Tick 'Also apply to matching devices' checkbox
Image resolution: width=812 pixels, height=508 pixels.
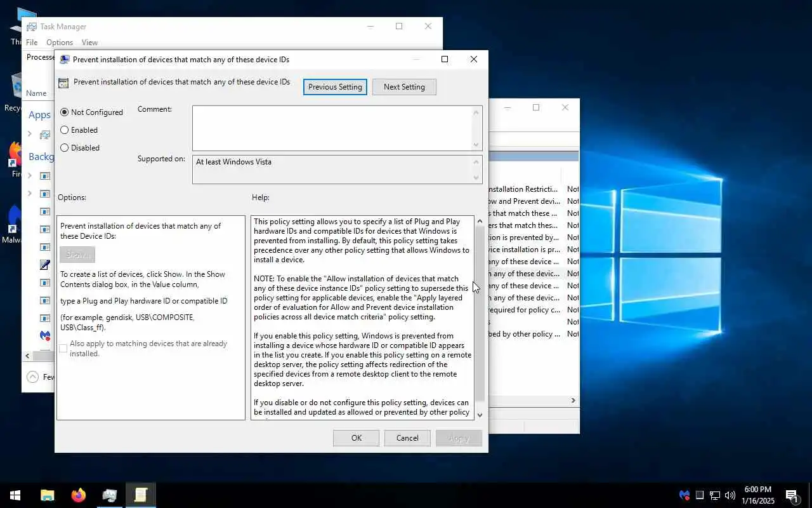point(63,349)
